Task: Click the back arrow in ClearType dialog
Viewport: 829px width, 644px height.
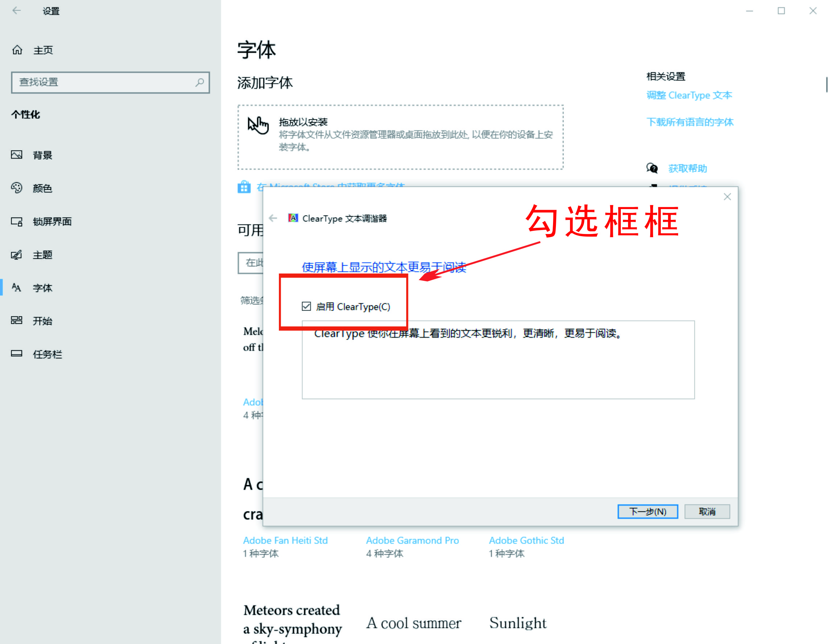Action: point(273,218)
